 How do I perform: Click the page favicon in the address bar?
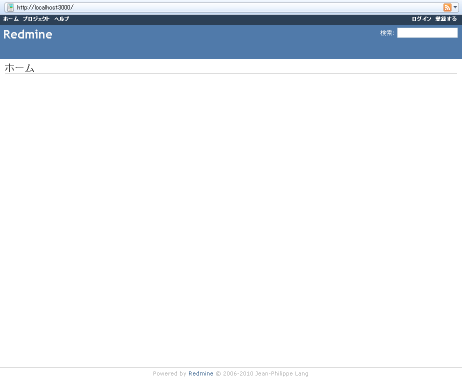pyautogui.click(x=11, y=7)
